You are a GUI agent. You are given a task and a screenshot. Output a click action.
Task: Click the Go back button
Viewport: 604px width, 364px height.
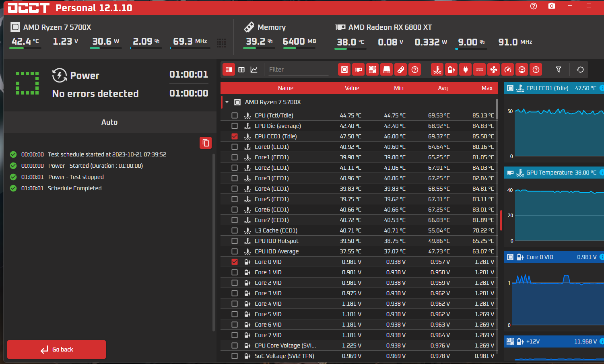[x=56, y=350]
